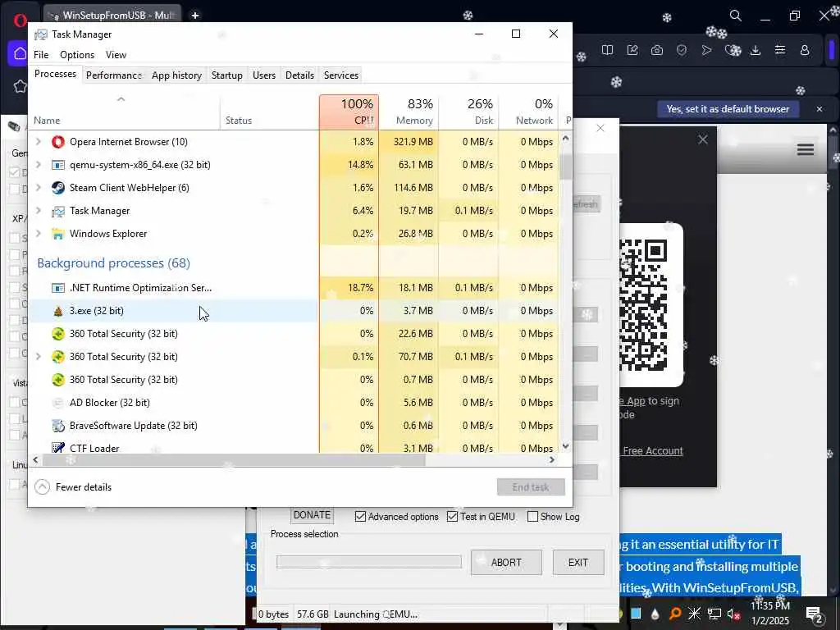Open Opera's privacy shield icon
840x630 pixels.
coord(682,50)
